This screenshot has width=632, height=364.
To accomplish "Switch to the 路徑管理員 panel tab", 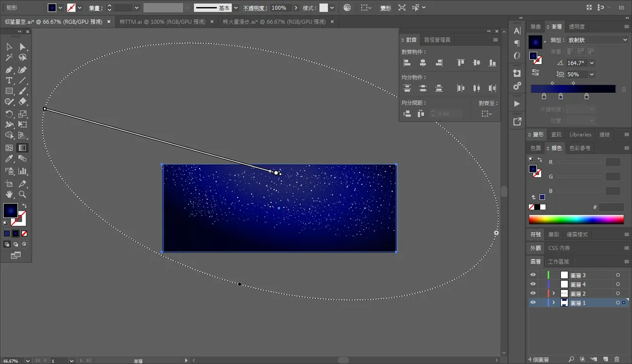I will coord(437,40).
